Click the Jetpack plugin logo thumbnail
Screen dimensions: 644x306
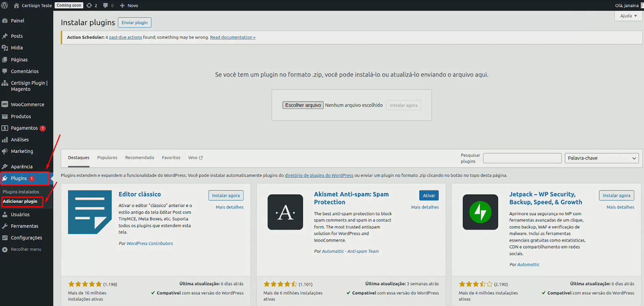click(481, 212)
